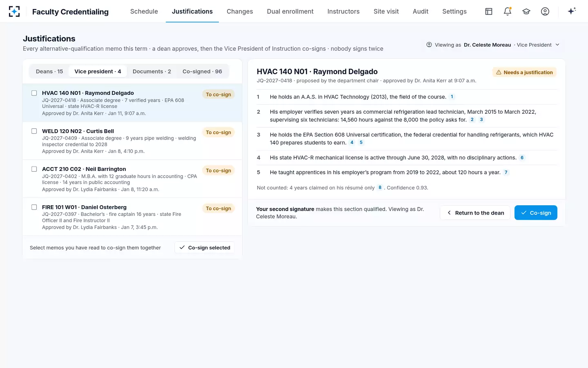Viewport: 588px width, 368px height.
Task: Click citation marker 8 beside résumé note
Action: pos(380,188)
